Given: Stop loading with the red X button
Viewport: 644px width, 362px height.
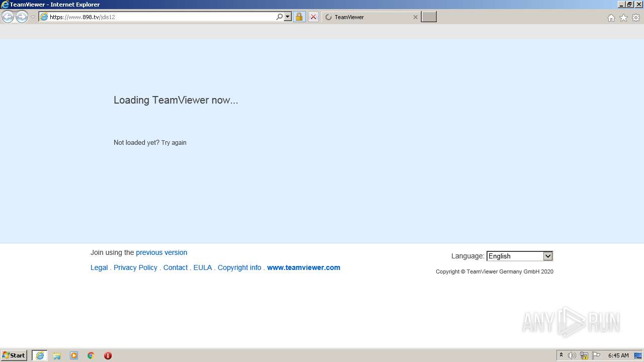Looking at the screenshot, I should coord(313,17).
